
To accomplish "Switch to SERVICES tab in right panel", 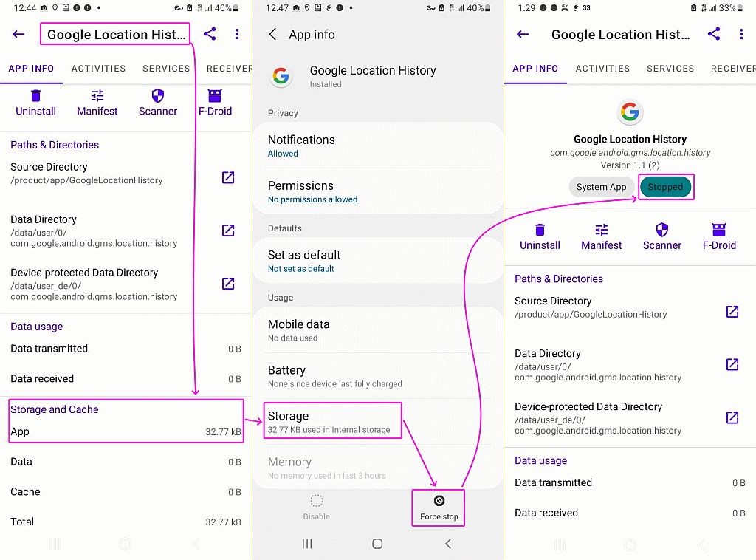I will coord(670,69).
